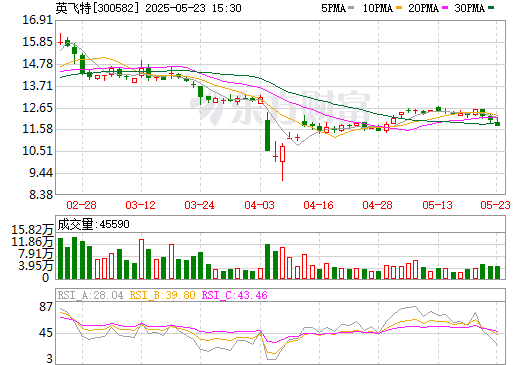Click the 3.95万 volume axis label
This screenshot has width=520, height=365.
point(36,266)
